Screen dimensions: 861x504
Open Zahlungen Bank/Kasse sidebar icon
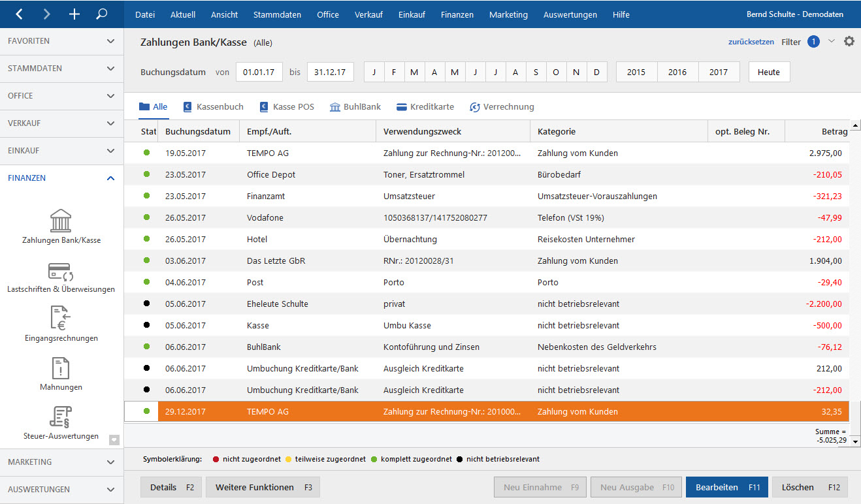[61, 227]
